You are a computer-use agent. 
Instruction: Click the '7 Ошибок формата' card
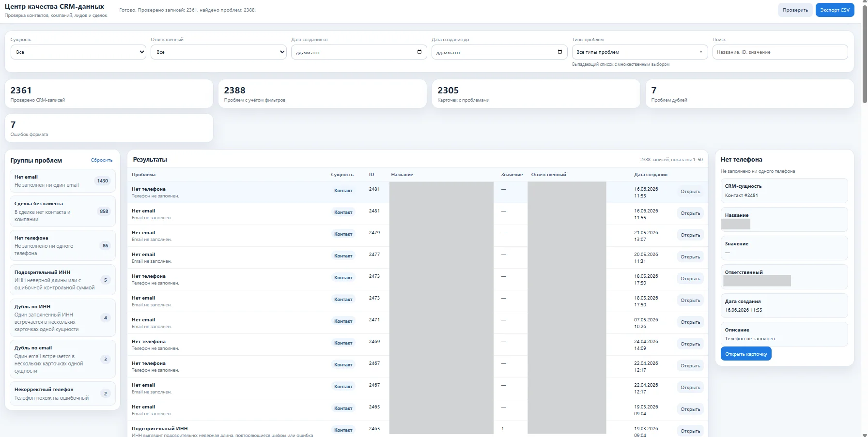(109, 128)
